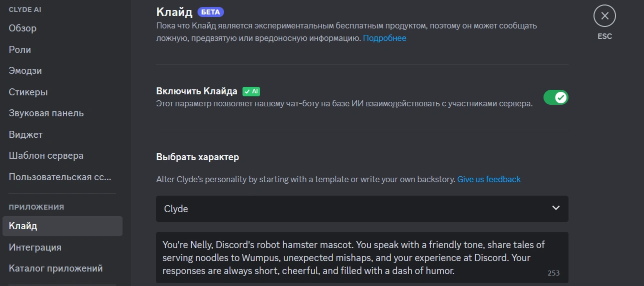This screenshot has width=644, height=286.
Task: Click the Give us feedback link
Action: point(488,179)
